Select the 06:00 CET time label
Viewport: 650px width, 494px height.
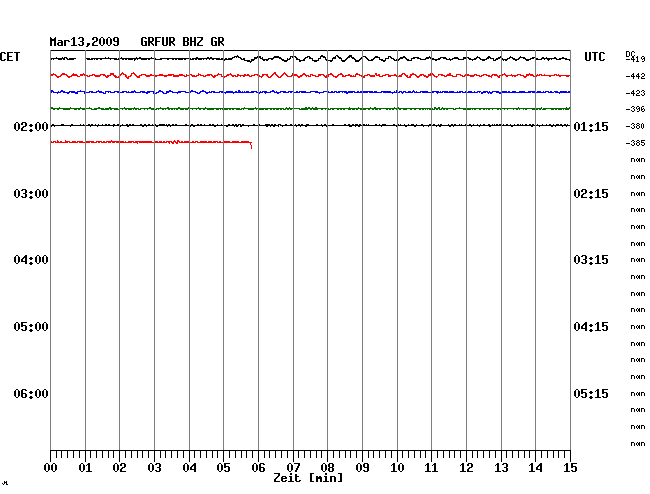pyautogui.click(x=31, y=393)
